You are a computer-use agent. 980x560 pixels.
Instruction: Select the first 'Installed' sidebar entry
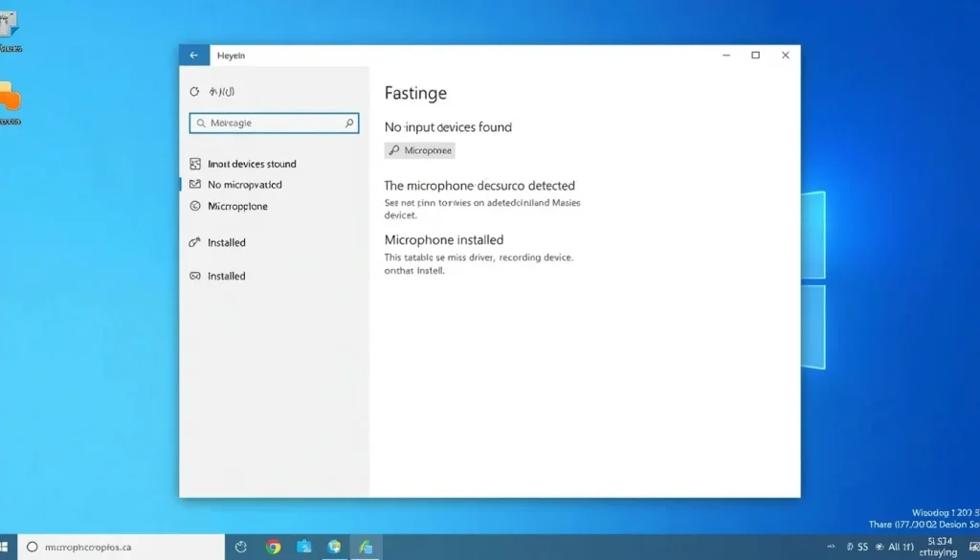pyautogui.click(x=226, y=242)
